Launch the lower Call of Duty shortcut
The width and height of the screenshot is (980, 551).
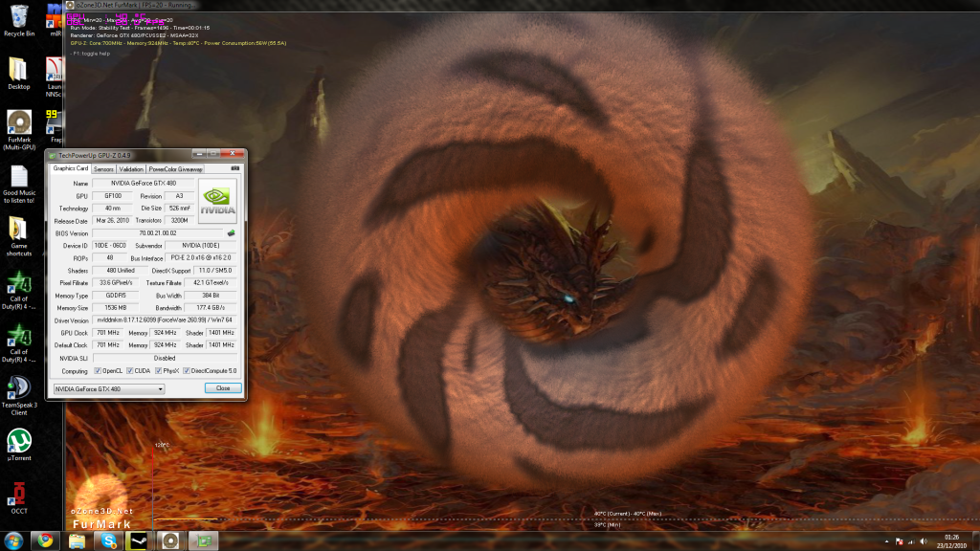[19, 343]
